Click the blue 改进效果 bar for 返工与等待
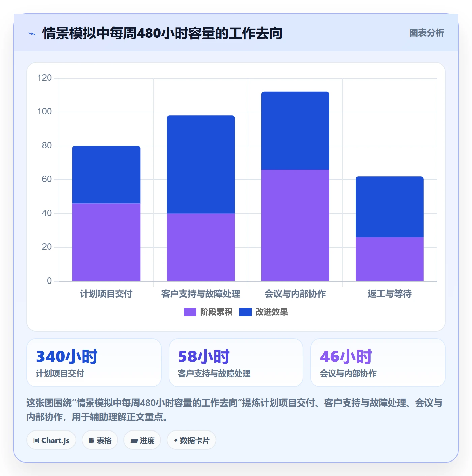This screenshot has width=472, height=476. pos(389,207)
